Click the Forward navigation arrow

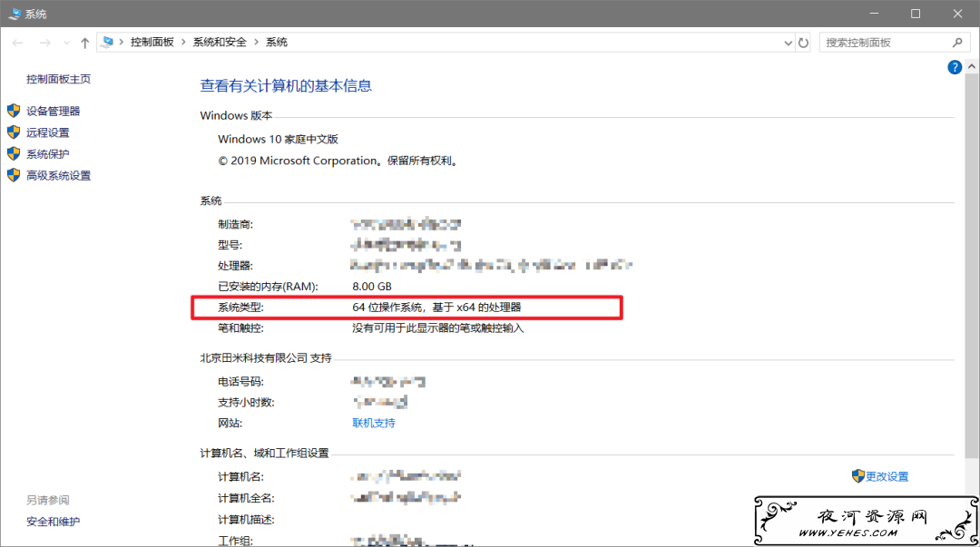44,43
